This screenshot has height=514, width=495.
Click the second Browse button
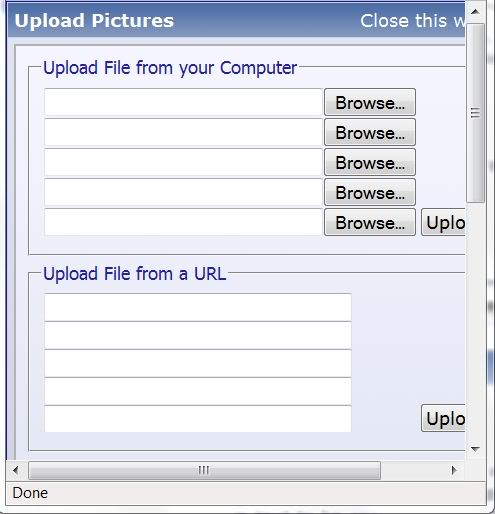click(370, 132)
